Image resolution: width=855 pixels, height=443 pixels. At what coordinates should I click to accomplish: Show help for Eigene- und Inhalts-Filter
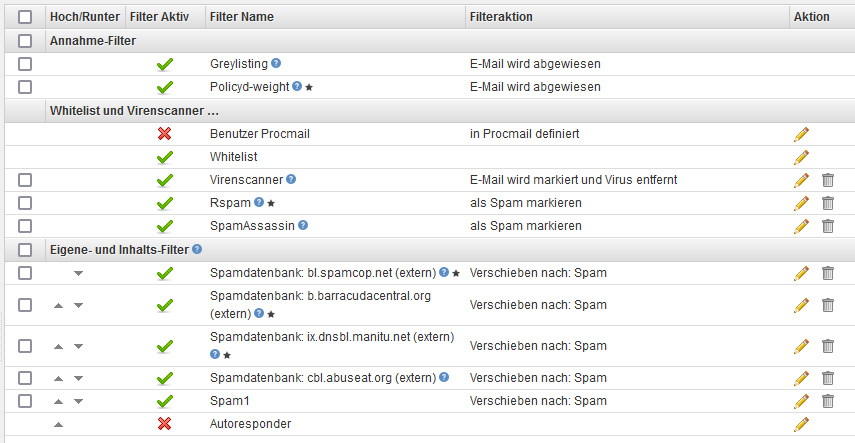(x=197, y=249)
